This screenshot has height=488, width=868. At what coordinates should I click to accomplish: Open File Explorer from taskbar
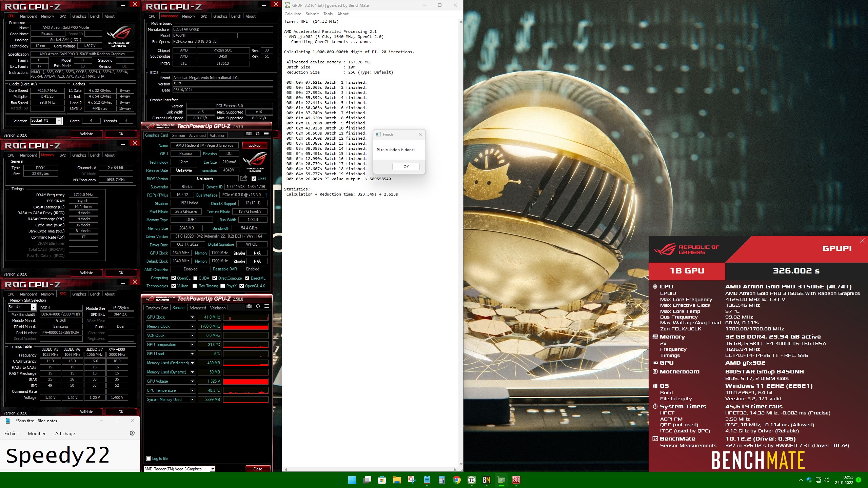click(x=397, y=480)
